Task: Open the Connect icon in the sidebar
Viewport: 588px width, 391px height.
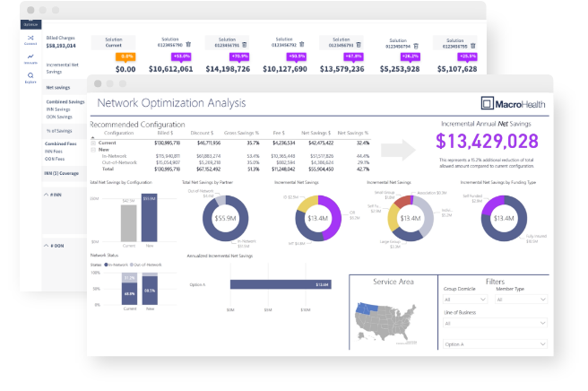Action: 30,39
